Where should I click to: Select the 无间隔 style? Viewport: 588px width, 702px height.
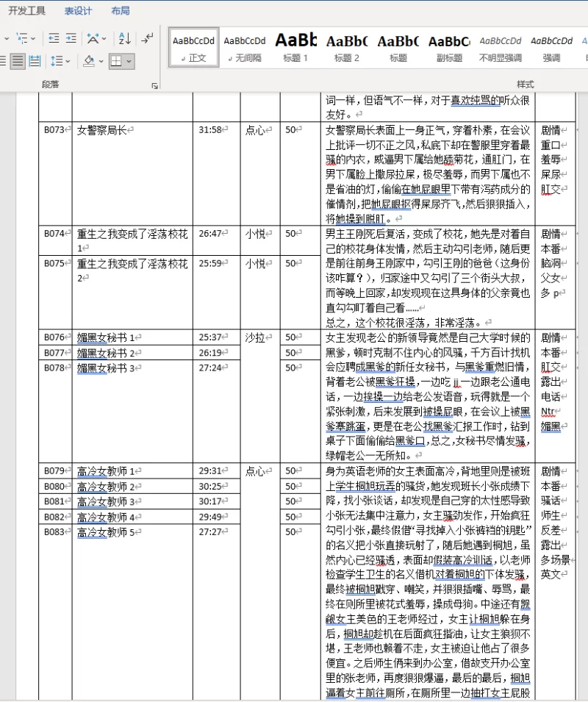tap(245, 47)
